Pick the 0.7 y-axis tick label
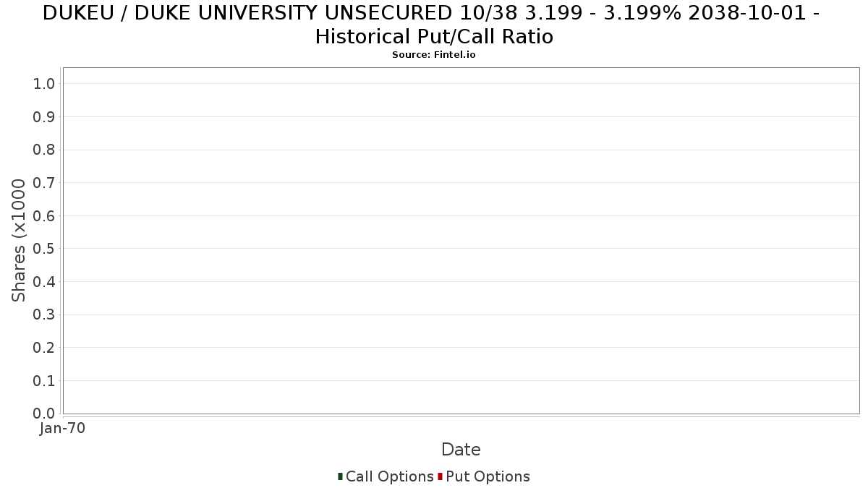868x488 pixels. click(x=44, y=183)
